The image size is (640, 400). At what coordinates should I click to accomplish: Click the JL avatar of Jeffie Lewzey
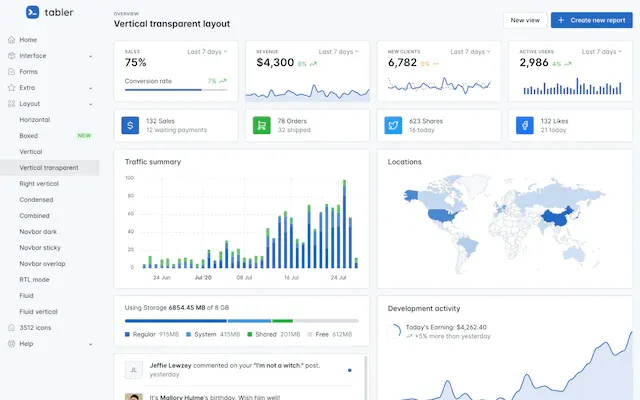(x=133, y=370)
